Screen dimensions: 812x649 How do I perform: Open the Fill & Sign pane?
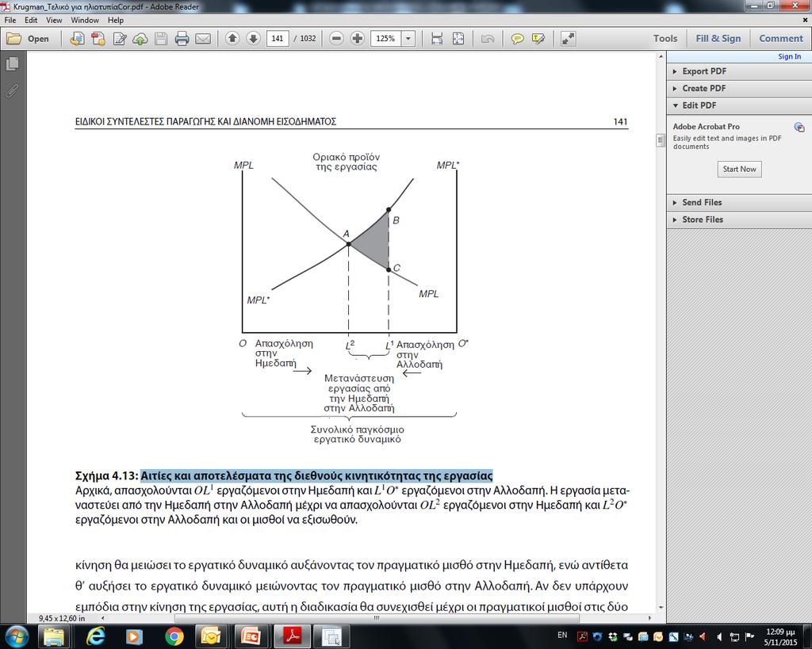point(718,38)
